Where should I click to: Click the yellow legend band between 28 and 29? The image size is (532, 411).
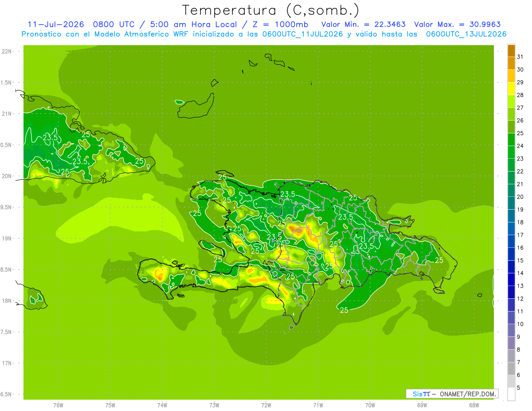(x=511, y=89)
